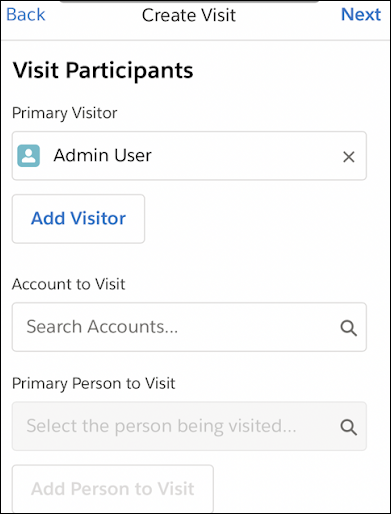Click magnifier icon in person being visited field
Image resolution: width=391 pixels, height=514 pixels.
[349, 427]
